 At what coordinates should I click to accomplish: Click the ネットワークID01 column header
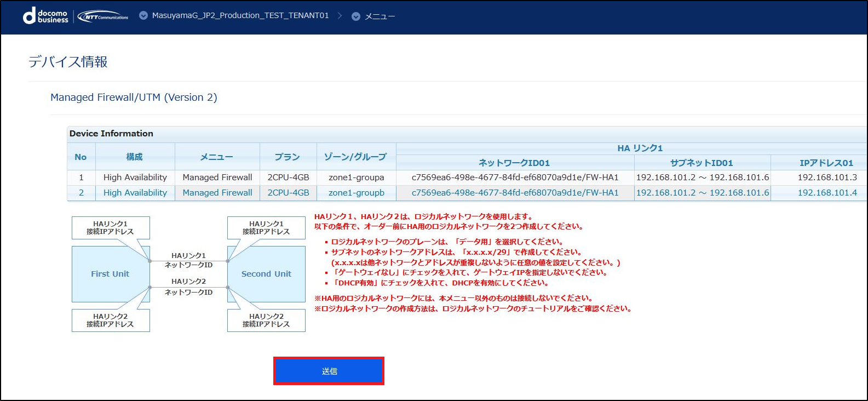coord(514,163)
